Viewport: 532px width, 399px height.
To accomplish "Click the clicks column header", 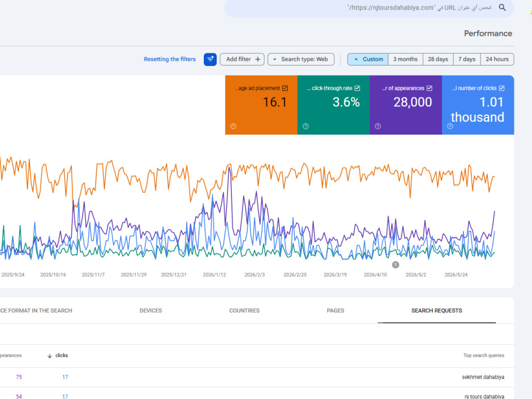I will pyautogui.click(x=61, y=355).
